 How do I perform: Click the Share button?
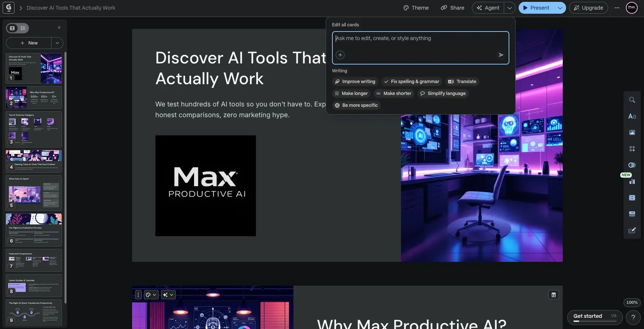[452, 8]
